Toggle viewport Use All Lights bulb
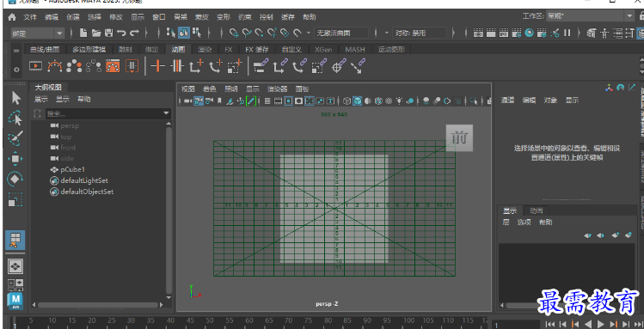The image size is (644, 329). coord(399,101)
